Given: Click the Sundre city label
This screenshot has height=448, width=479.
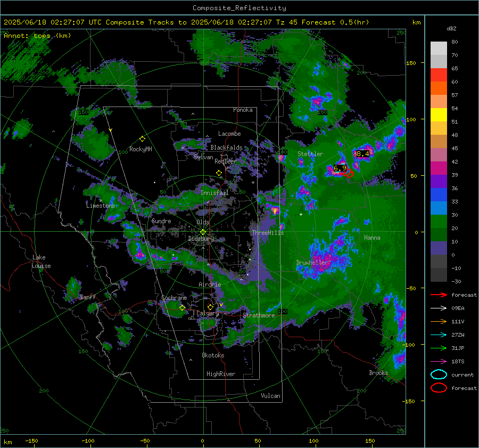Looking at the screenshot, I should coord(161,221).
